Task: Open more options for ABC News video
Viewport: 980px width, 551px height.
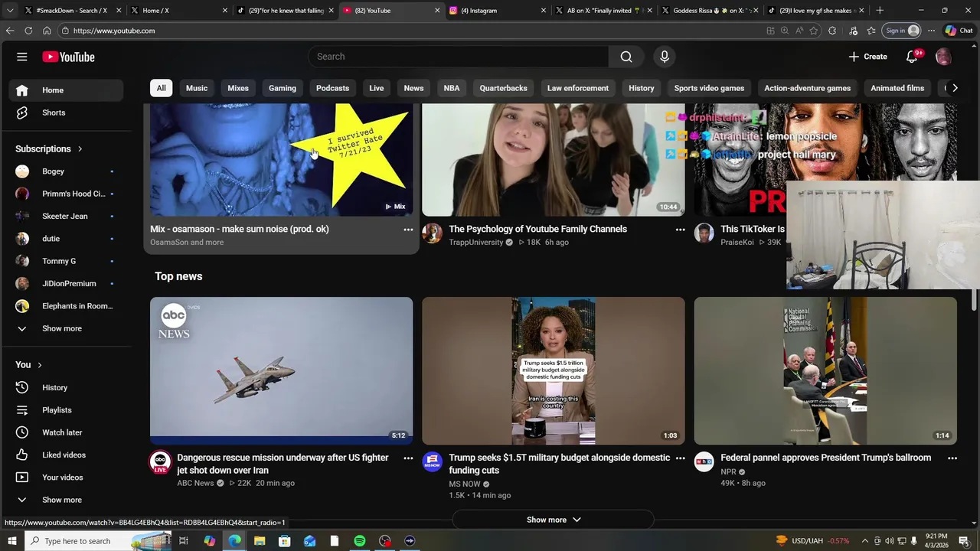Action: 408,458
